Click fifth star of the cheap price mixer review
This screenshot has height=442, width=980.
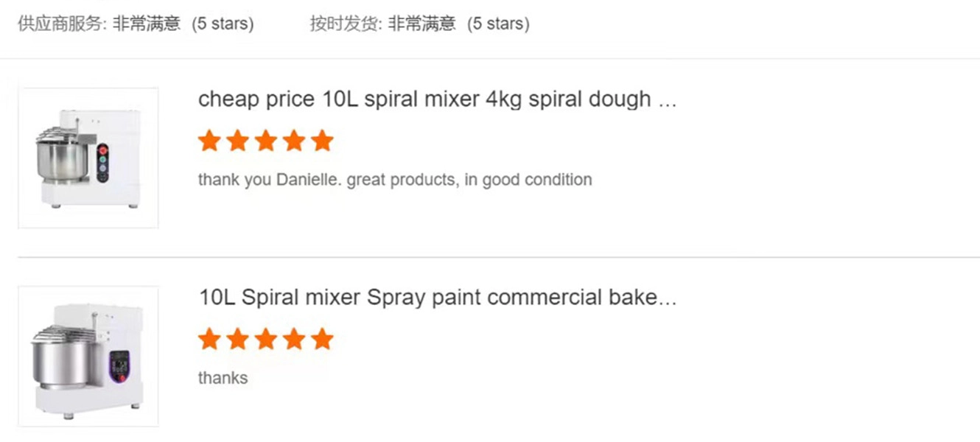(x=322, y=140)
